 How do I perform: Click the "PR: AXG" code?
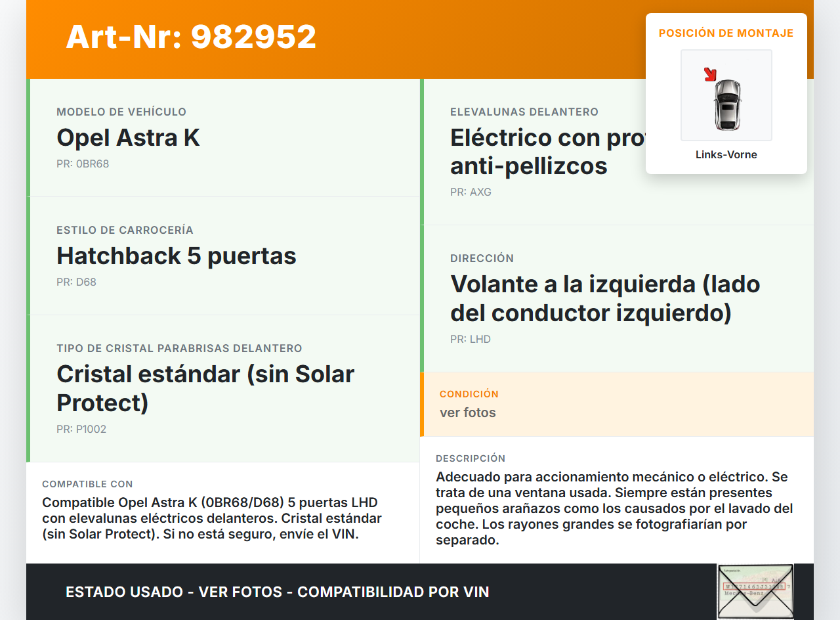[471, 192]
